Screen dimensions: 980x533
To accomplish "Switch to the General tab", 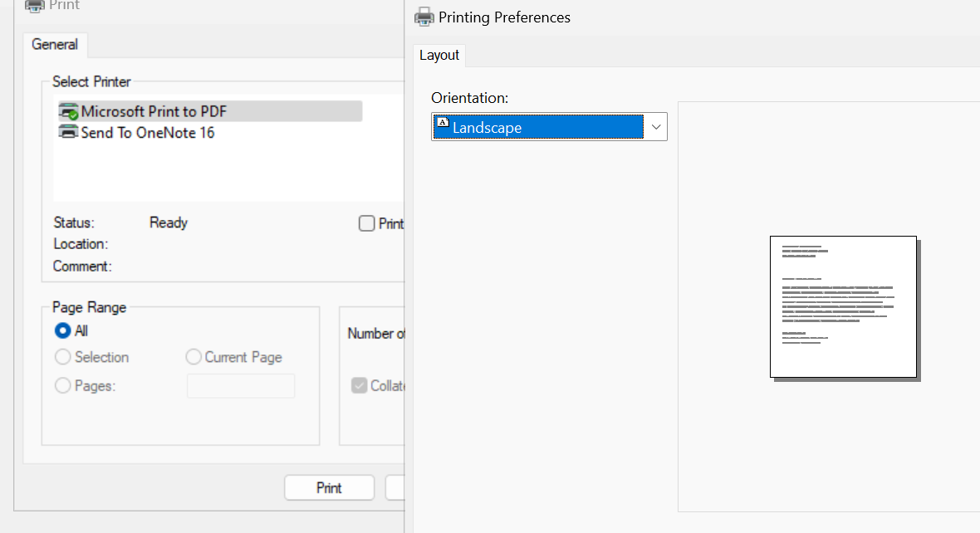I will tap(53, 44).
